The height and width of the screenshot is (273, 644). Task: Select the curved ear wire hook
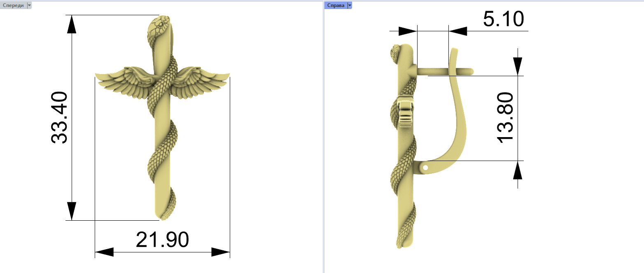[x=460, y=115]
